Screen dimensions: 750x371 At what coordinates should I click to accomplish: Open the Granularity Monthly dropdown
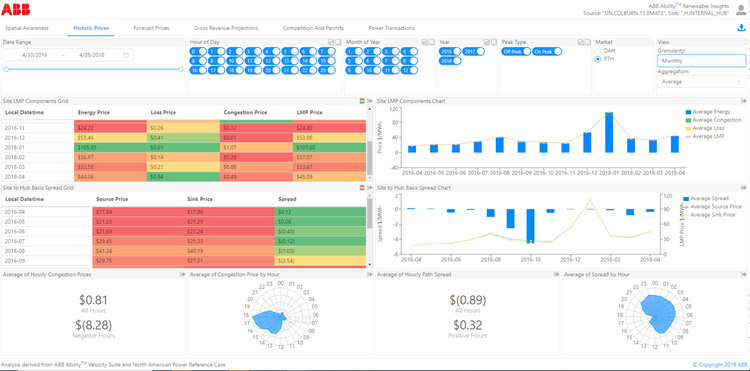pyautogui.click(x=701, y=61)
